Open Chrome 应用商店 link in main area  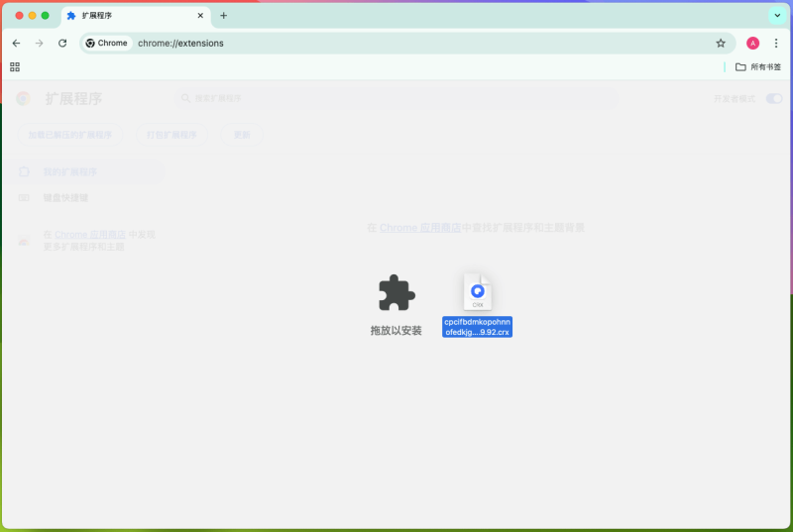pos(419,228)
